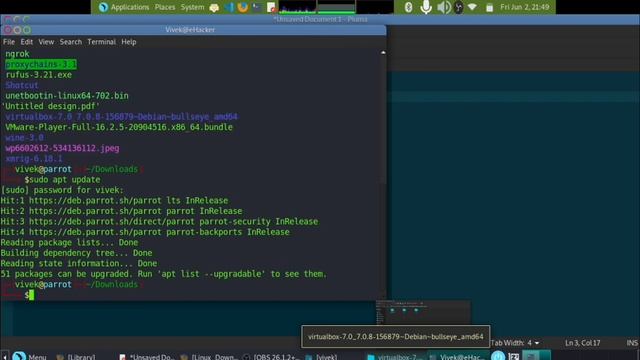Click unetbootin-linux64-702.bin in terminal listing

pyautogui.click(x=67, y=96)
